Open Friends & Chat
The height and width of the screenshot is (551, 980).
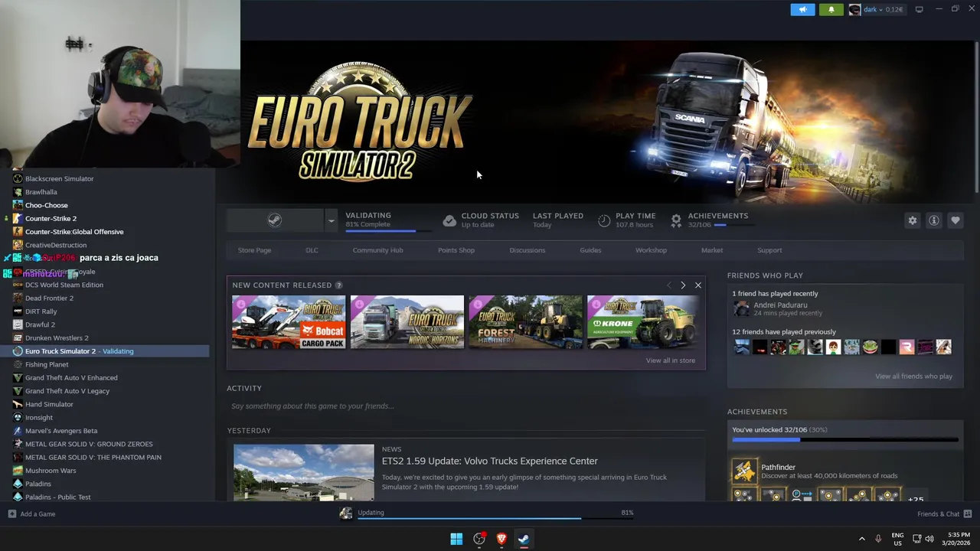pos(944,514)
